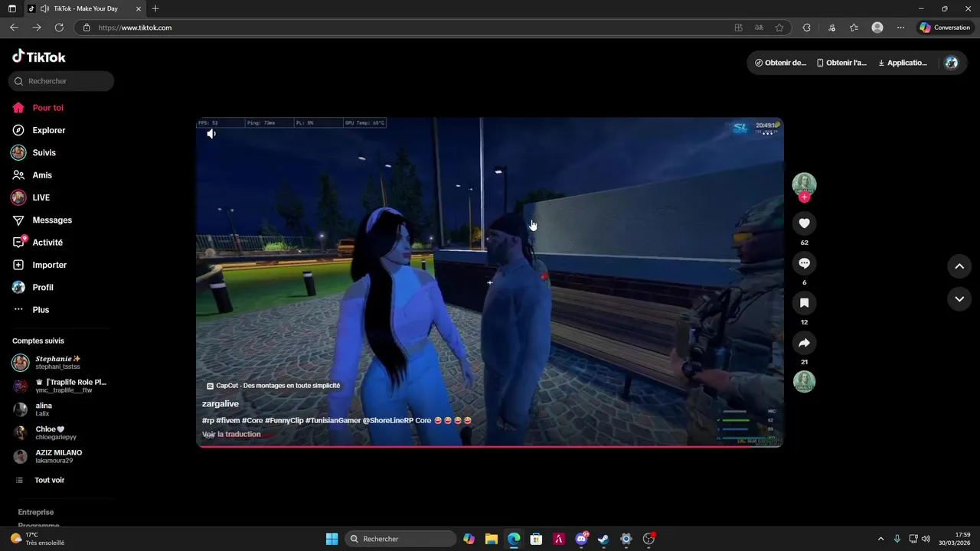Open the Importer upload page
This screenshot has width=980, height=551.
click(49, 265)
